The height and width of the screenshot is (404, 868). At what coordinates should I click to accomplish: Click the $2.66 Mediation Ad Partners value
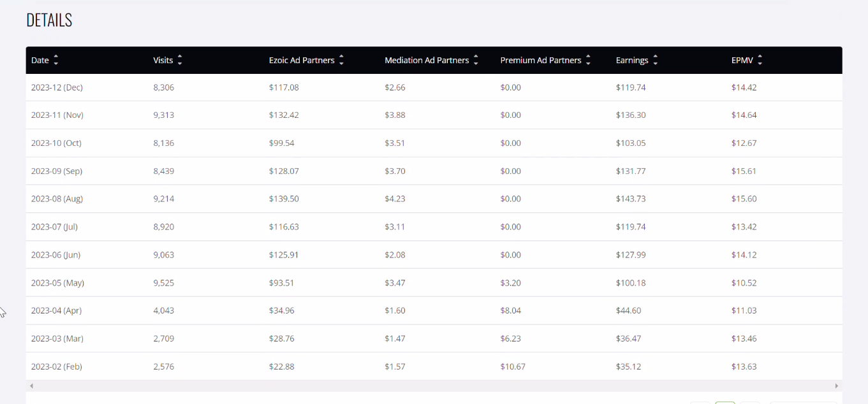(395, 87)
